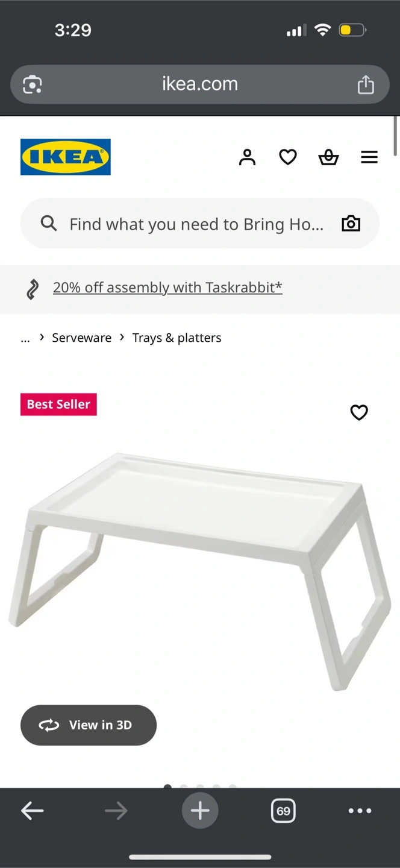Tap the Lens icon in address bar
Image resolution: width=400 pixels, height=868 pixels.
tap(33, 84)
